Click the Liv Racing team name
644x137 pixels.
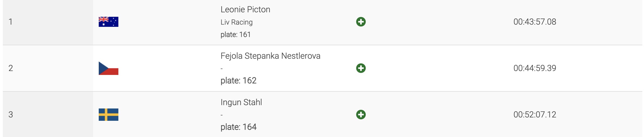pyautogui.click(x=236, y=22)
